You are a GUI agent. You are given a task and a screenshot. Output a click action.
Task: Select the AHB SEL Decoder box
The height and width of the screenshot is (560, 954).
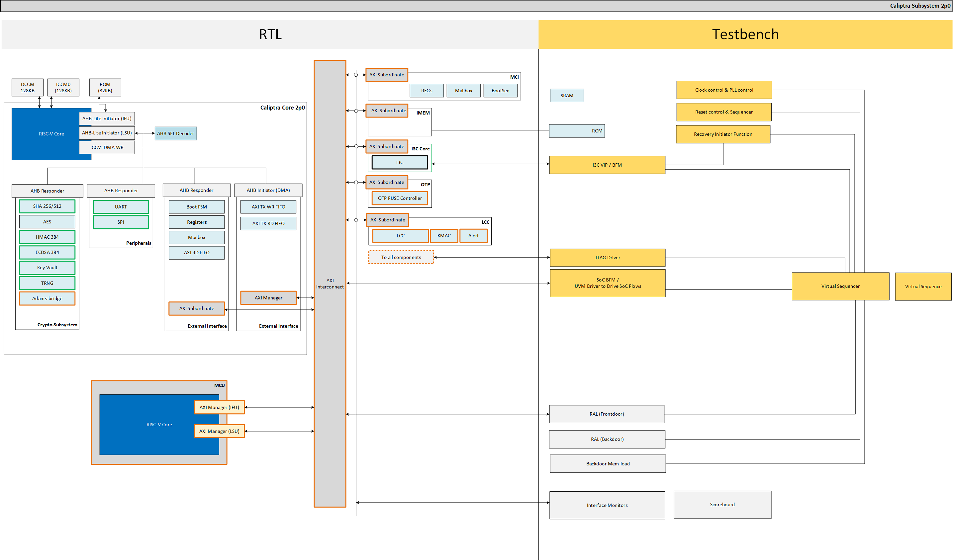(x=176, y=133)
